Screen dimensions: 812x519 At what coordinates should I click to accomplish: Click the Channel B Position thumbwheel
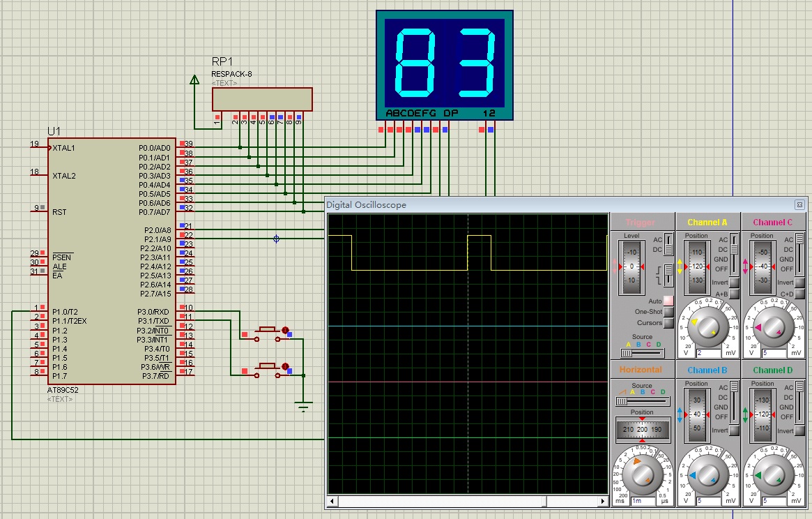tap(697, 414)
